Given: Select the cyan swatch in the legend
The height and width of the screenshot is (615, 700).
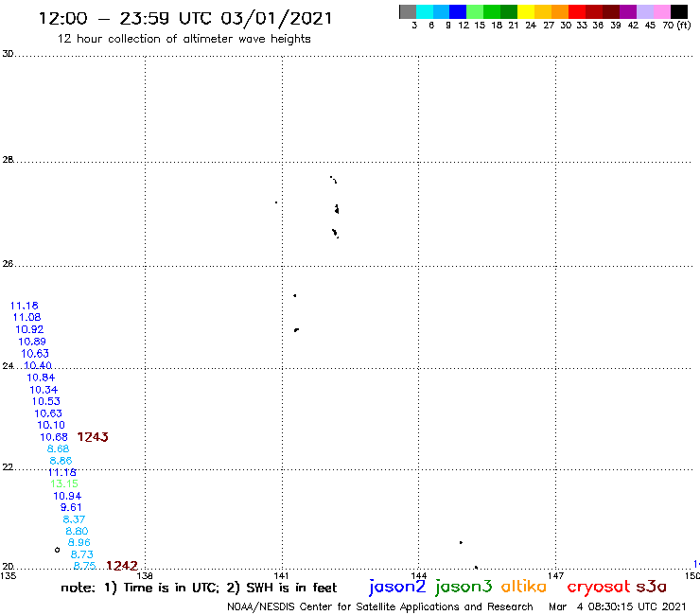Looking at the screenshot, I should tap(424, 11).
